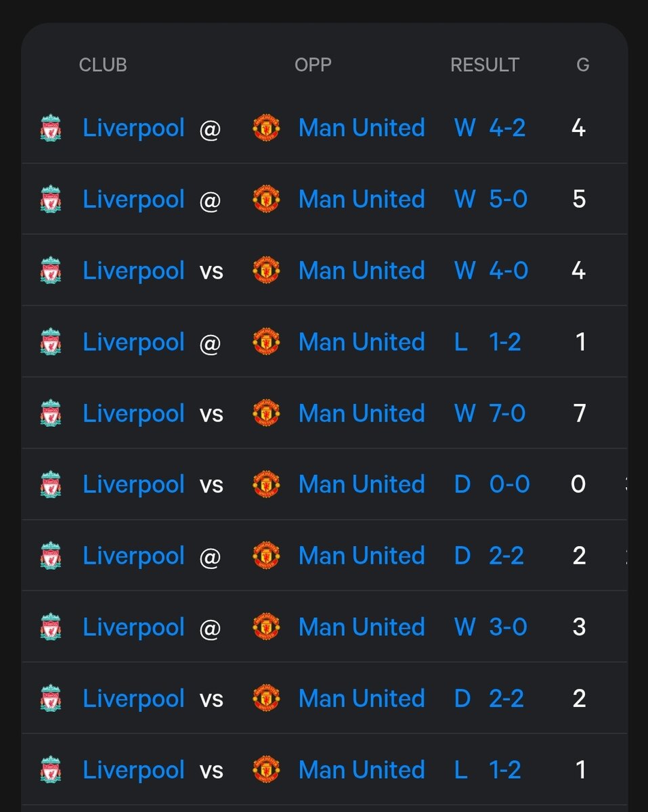Screen dimensions: 648x812
Task: Click Man United crest in the 4-0 row
Action: coord(266,271)
